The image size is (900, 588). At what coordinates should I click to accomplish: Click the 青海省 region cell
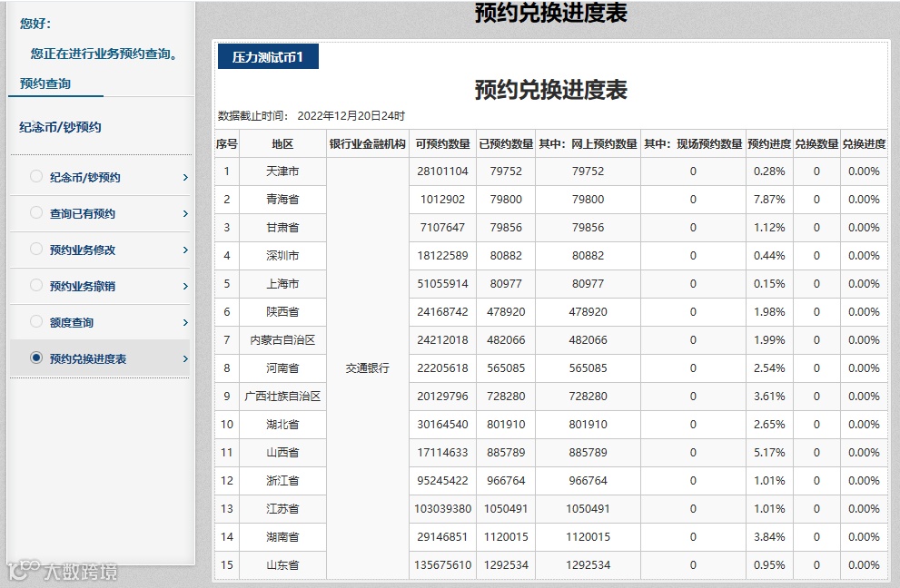282,199
